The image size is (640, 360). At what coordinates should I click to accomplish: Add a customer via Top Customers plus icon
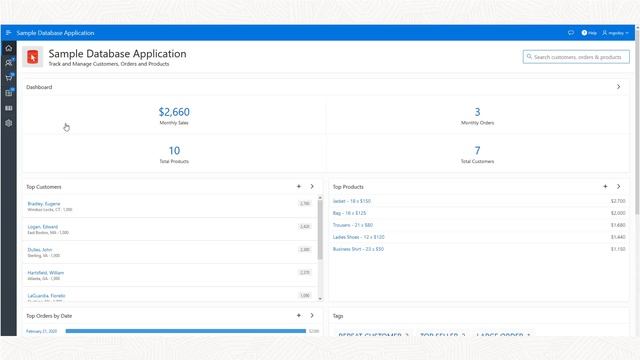(x=299, y=187)
